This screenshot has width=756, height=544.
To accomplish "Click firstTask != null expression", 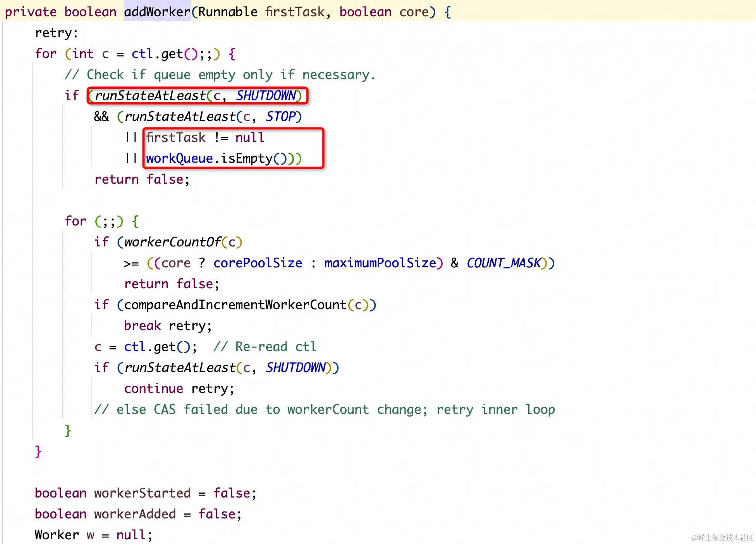I will pos(205,137).
